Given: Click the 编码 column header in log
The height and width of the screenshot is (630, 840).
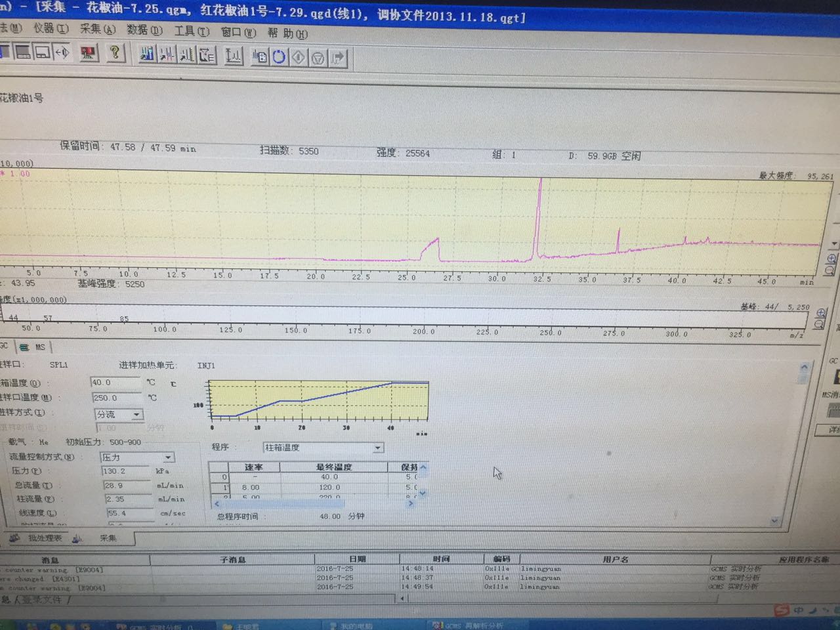Looking at the screenshot, I should (501, 559).
